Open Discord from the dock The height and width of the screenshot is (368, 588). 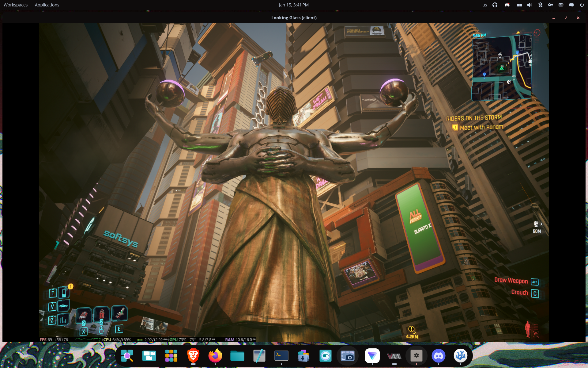tap(439, 356)
